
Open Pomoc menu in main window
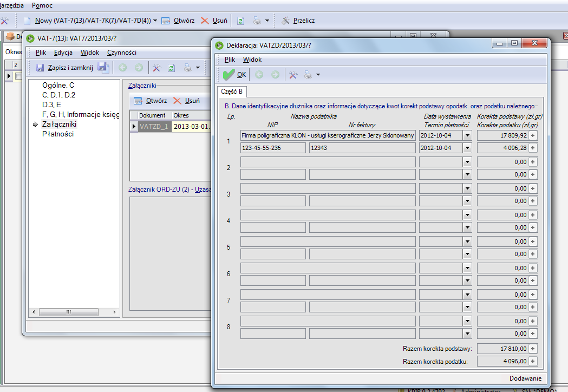pos(42,5)
